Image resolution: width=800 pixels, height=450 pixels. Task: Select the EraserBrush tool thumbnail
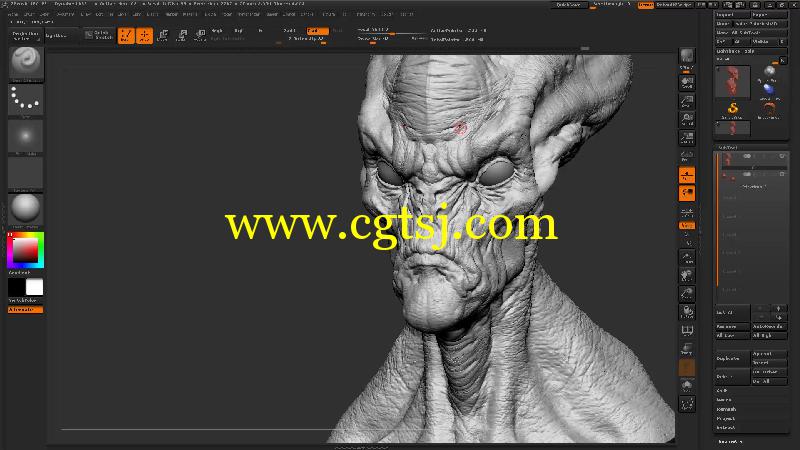click(x=769, y=110)
